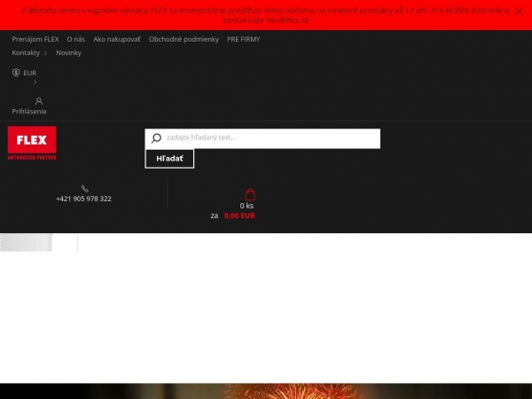This screenshot has width=532, height=399.
Task: Open the Prihlásenie login link
Action: (x=29, y=112)
